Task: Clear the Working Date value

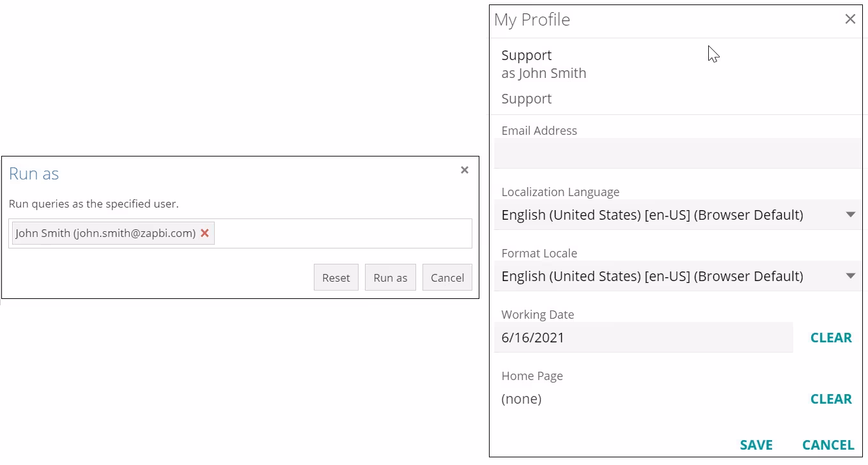Action: 830,338
